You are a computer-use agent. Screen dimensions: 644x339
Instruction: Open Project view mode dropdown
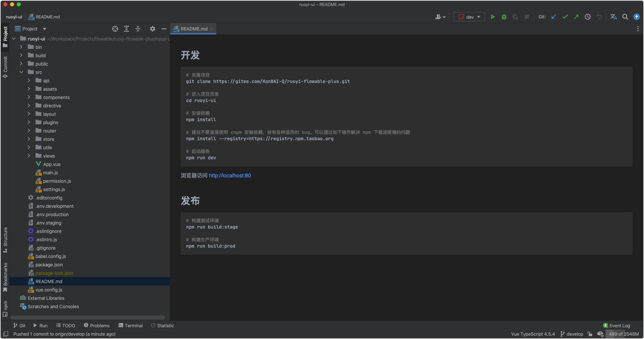[x=45, y=29]
